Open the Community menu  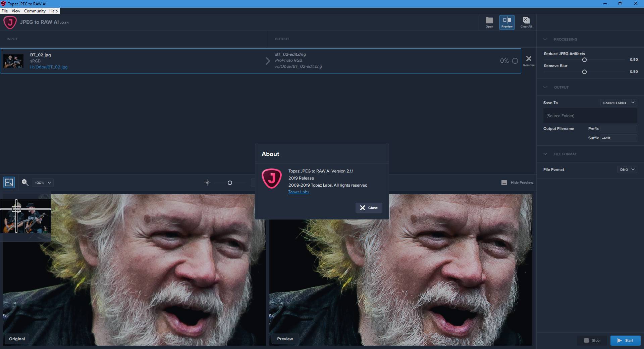35,11
